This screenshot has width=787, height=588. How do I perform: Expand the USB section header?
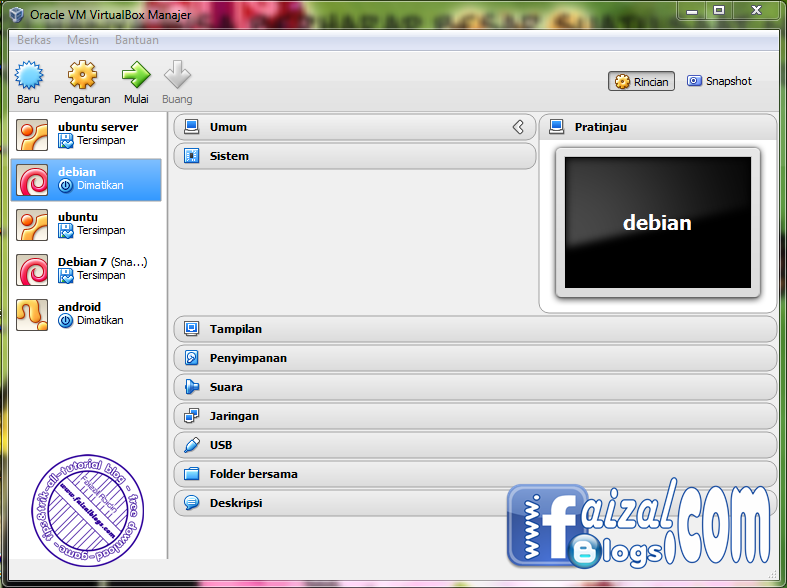pos(475,445)
